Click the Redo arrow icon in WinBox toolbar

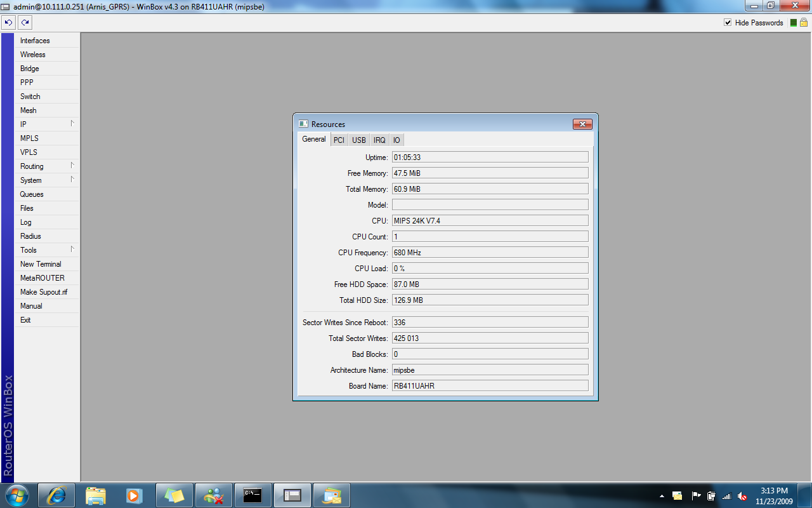[x=25, y=23]
